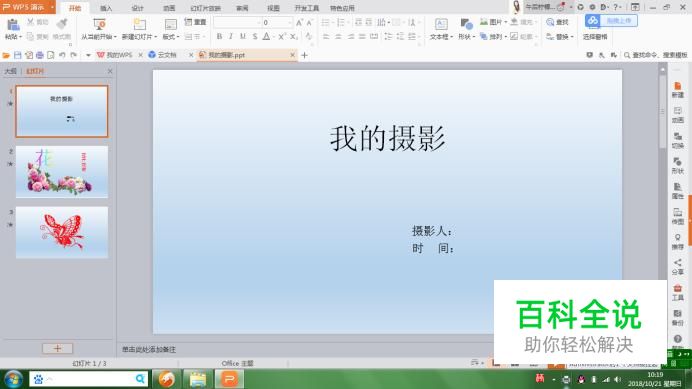Toggle Italic formatting

tap(231, 37)
